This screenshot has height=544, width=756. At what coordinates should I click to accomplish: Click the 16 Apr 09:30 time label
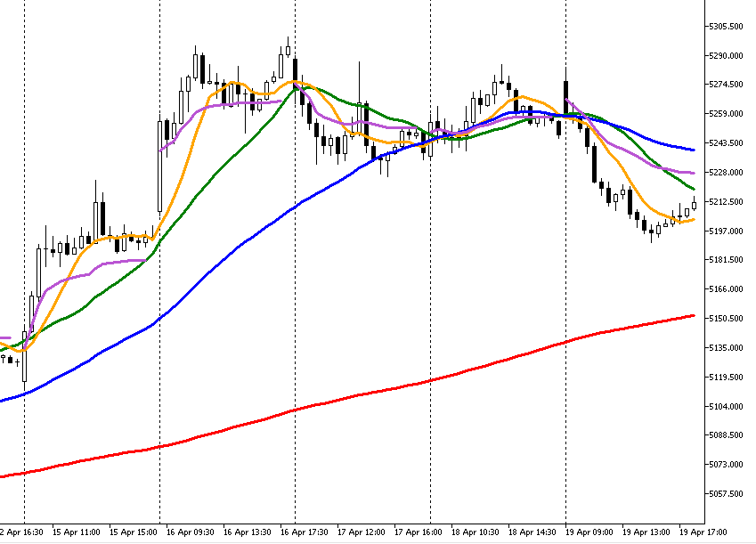[190, 532]
